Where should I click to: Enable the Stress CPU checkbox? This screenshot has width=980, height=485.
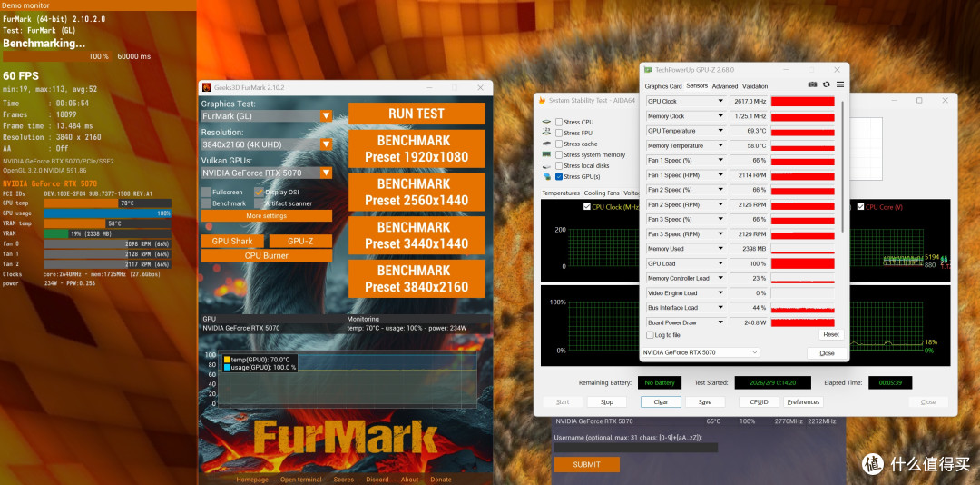click(x=559, y=122)
